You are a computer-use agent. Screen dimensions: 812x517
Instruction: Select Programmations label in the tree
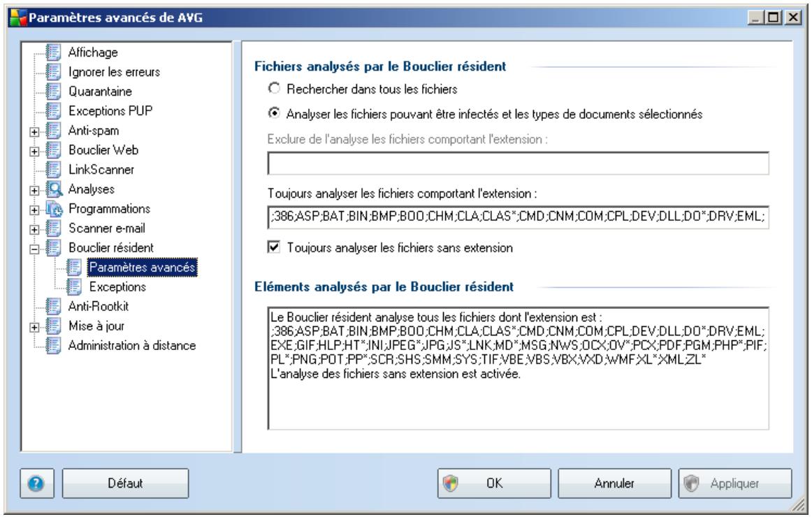click(x=109, y=209)
